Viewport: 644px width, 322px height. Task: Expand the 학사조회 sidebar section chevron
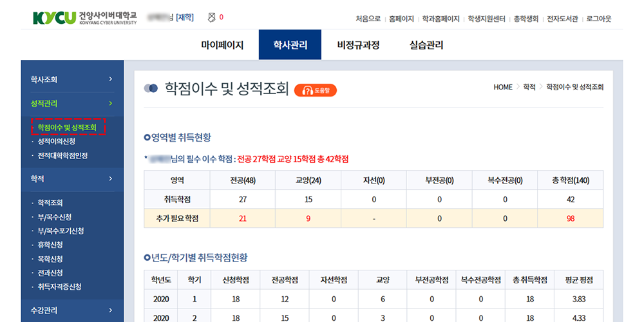(x=110, y=79)
